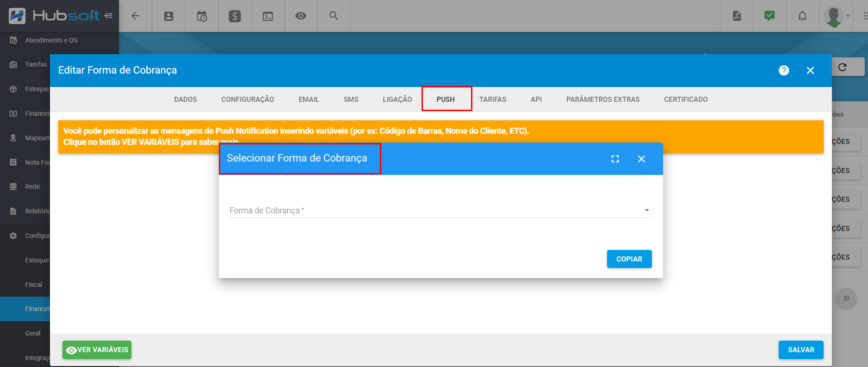This screenshot has width=868, height=367.
Task: Open the user avatar menu
Action: tap(837, 16)
